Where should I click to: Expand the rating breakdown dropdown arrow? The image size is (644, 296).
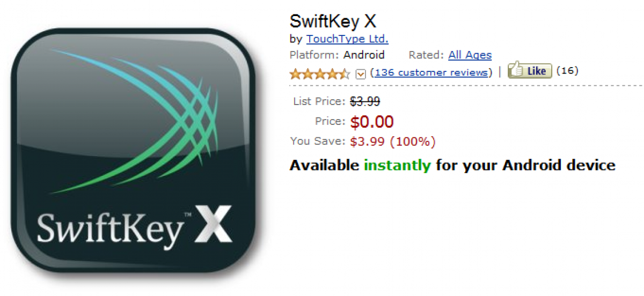361,73
